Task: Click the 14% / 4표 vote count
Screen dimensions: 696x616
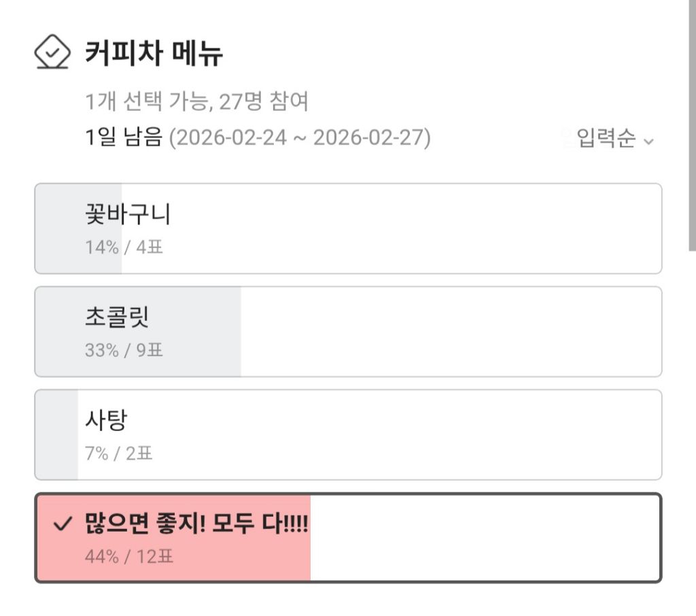Action: coord(124,247)
